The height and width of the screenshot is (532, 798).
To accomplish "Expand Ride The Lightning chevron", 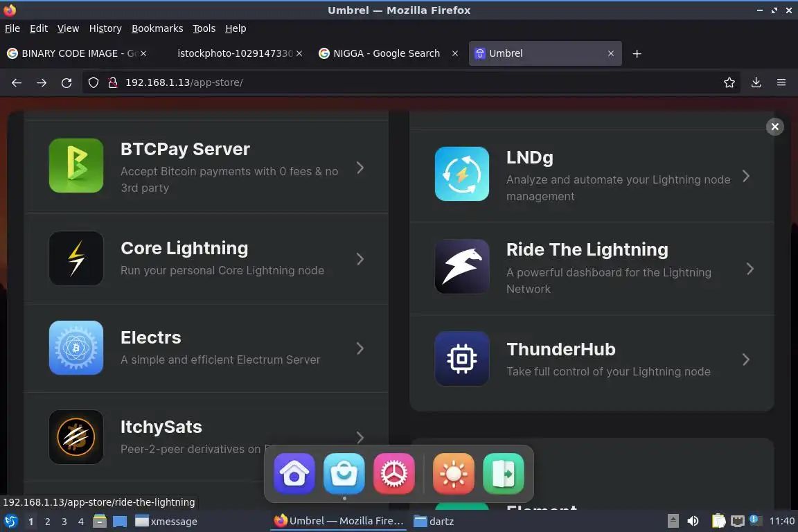I will tap(750, 269).
